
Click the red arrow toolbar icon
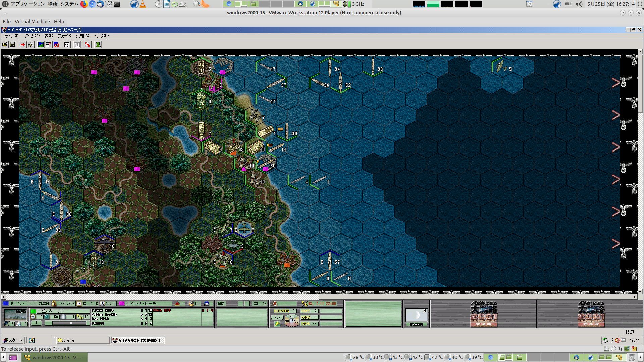(x=22, y=45)
